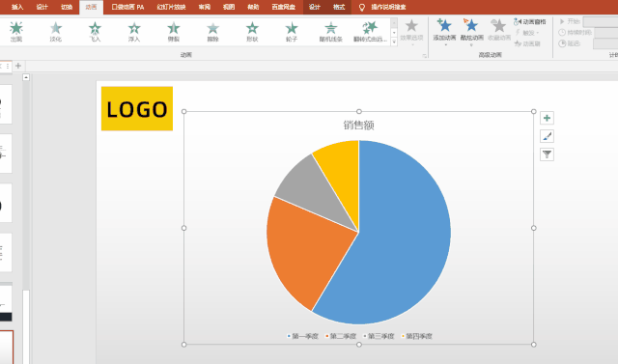This screenshot has width=618, height=364.
Task: Apply the Wheel (轮子) animation
Action: 292,32
